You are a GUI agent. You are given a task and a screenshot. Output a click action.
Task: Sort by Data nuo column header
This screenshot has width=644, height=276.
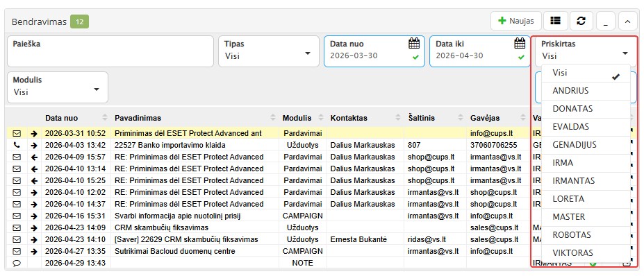pyautogui.click(x=76, y=118)
